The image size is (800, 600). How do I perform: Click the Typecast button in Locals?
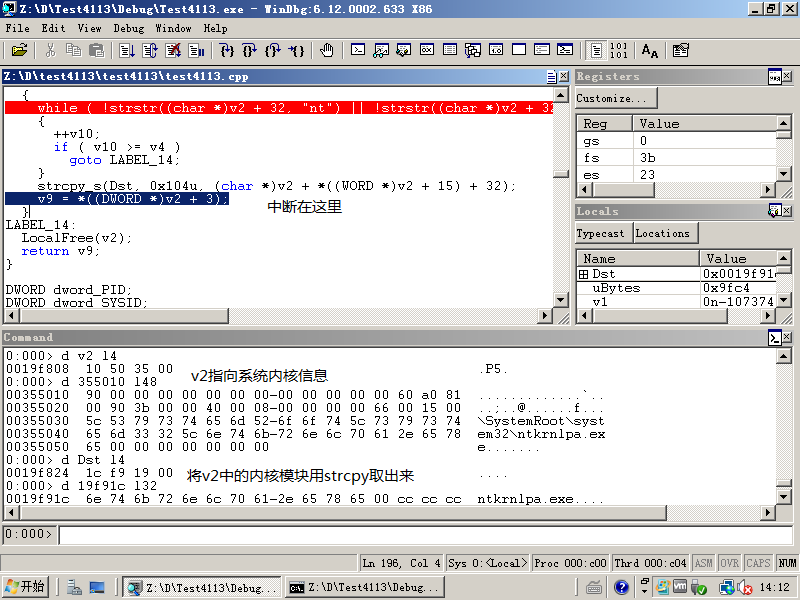(x=604, y=233)
